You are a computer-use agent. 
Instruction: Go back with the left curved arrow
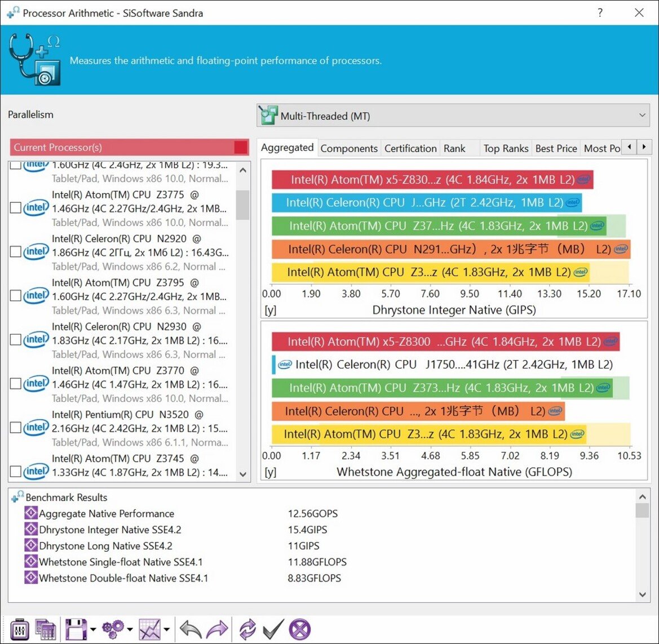pyautogui.click(x=191, y=629)
